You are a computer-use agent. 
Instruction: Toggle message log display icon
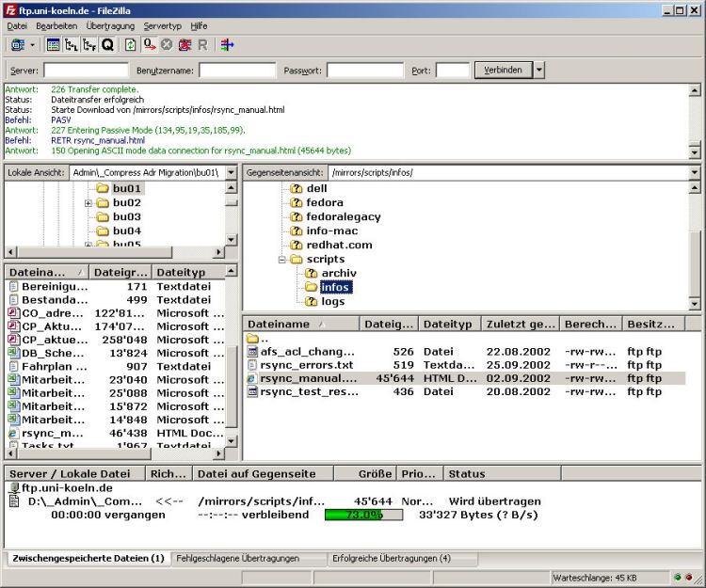53,45
